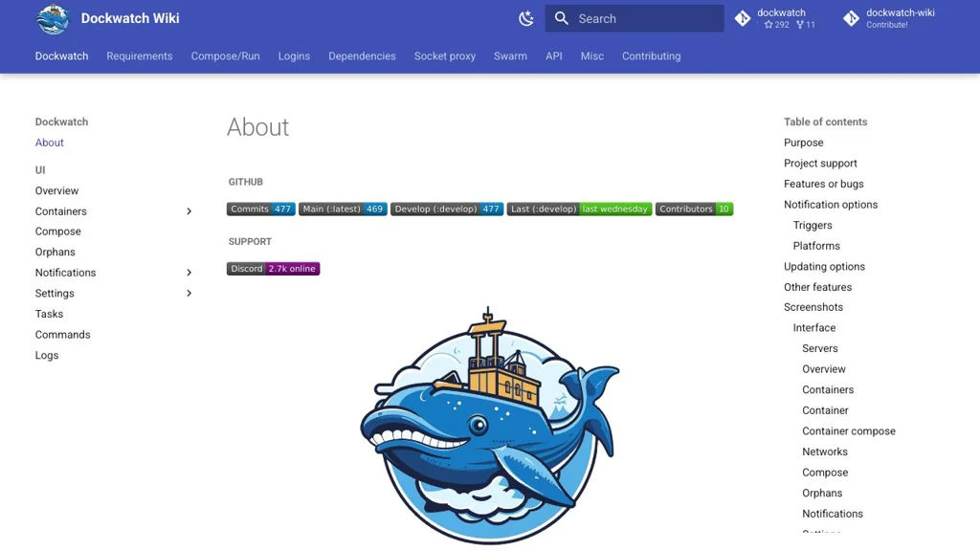This screenshot has height=551, width=980.
Task: Jump to Networks in table of contents
Action: 825,452
